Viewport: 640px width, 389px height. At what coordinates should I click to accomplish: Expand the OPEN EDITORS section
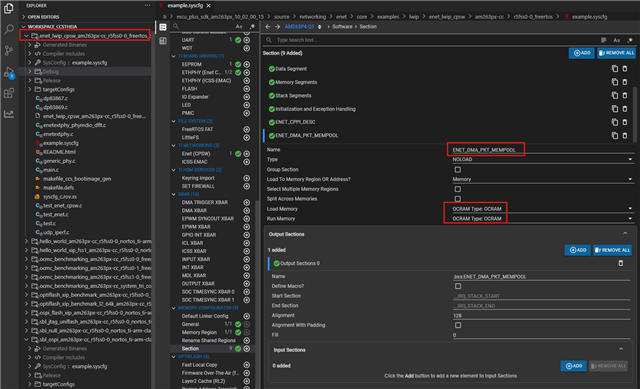pyautogui.click(x=43, y=17)
